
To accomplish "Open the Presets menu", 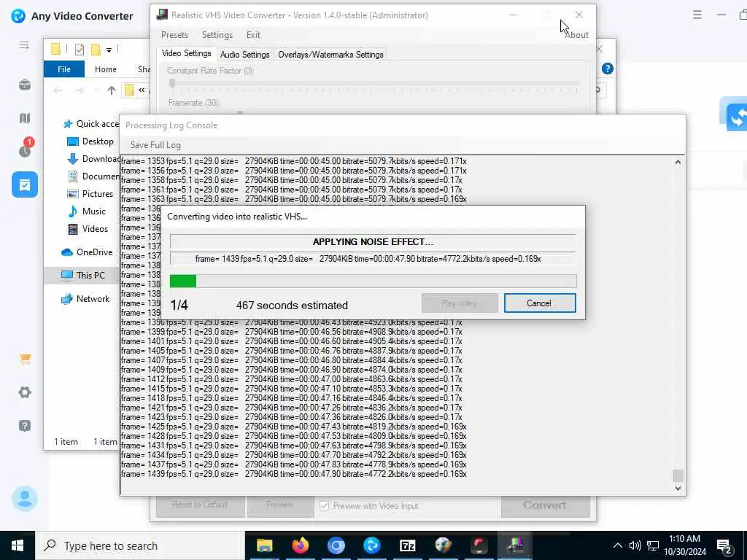I will (x=174, y=35).
